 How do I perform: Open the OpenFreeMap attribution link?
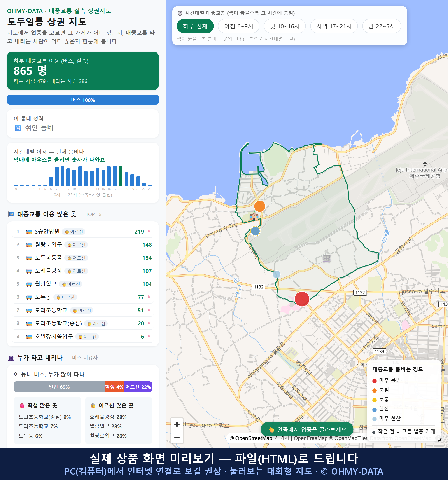311,438
